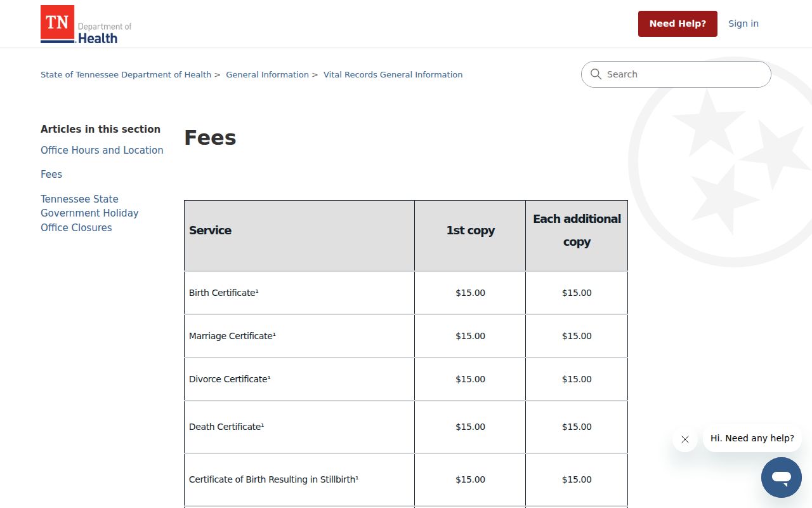Click Birth Certificate additional copy price

tap(577, 293)
